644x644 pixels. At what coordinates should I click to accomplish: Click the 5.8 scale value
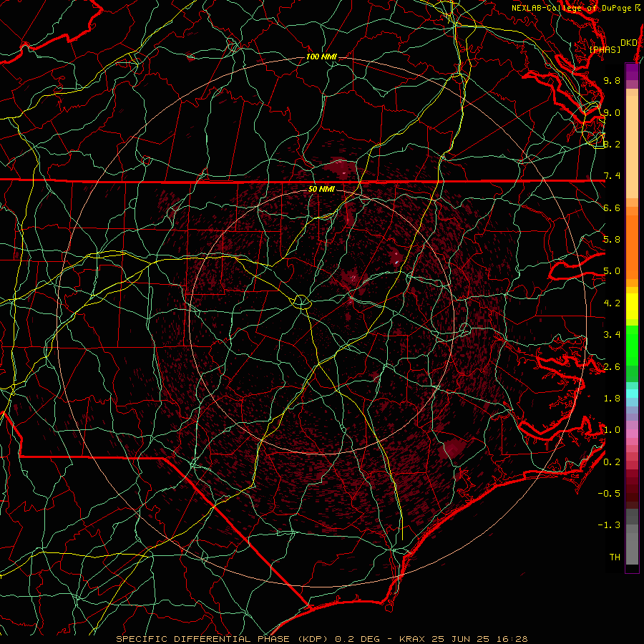coord(612,240)
